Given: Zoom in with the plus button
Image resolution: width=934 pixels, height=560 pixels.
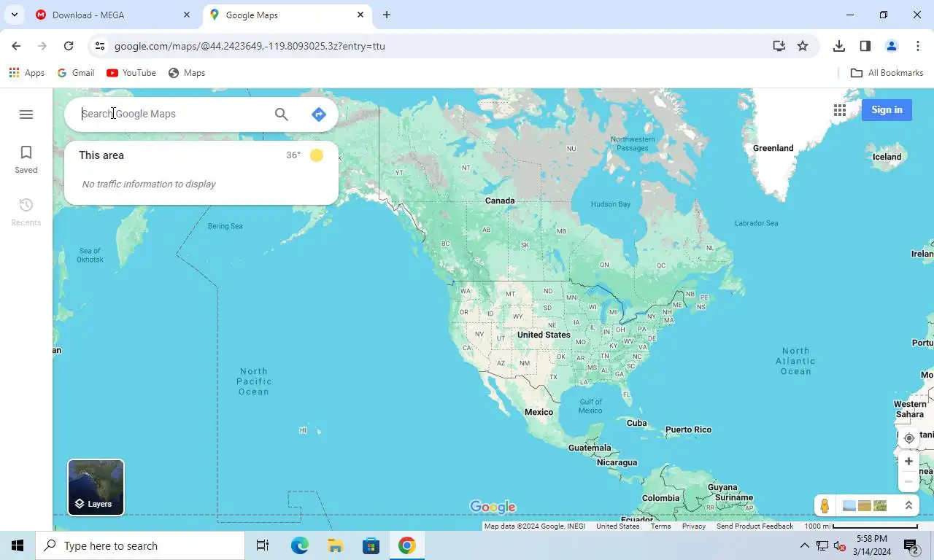Looking at the screenshot, I should [x=908, y=461].
